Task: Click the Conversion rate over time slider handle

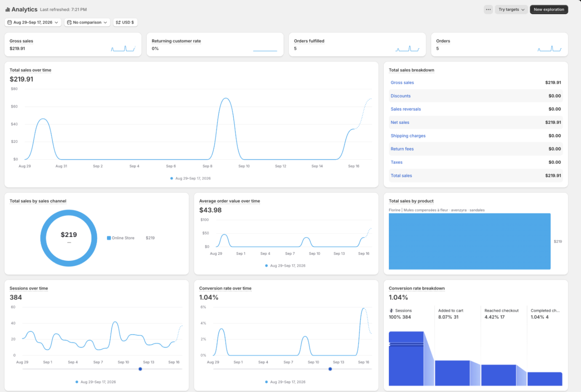Action: pos(330,369)
